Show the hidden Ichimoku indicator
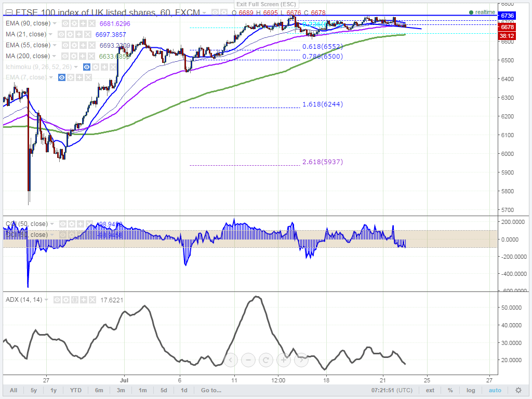The width and height of the screenshot is (532, 399). [87, 67]
